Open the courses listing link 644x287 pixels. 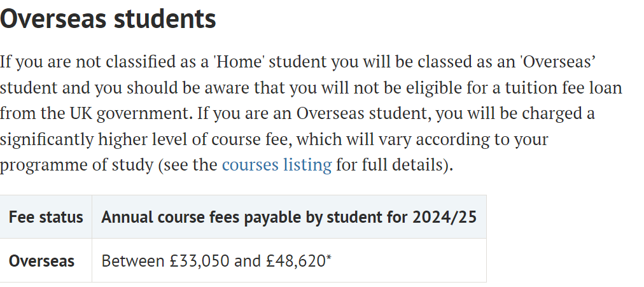click(x=276, y=165)
